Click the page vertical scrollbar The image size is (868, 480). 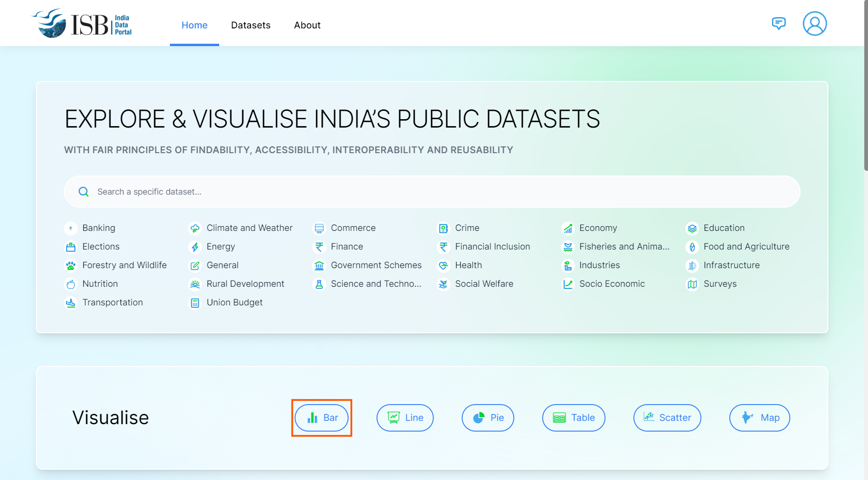(x=866, y=93)
